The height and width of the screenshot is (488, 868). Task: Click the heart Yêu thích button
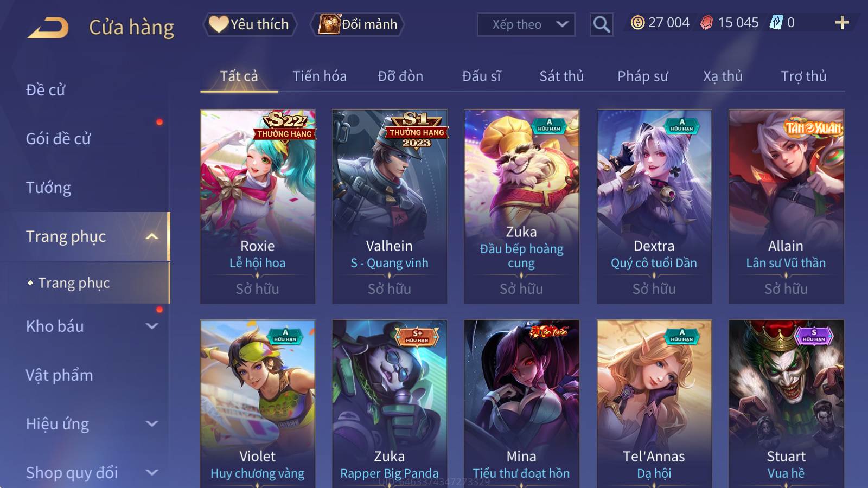tap(250, 24)
